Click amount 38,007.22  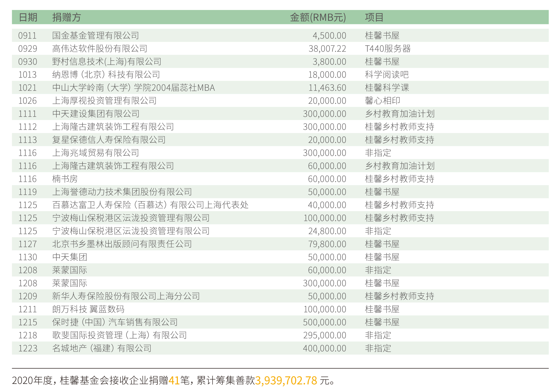[x=327, y=48]
